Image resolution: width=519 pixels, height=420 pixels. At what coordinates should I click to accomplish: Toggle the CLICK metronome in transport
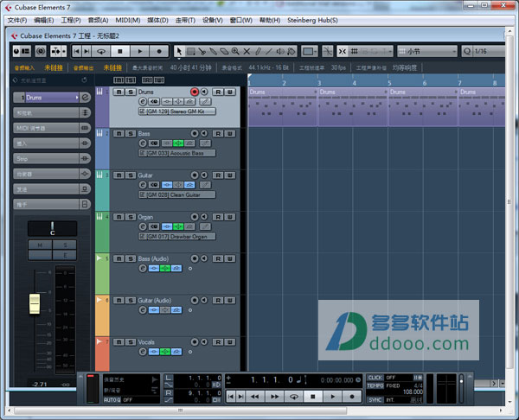pos(375,378)
